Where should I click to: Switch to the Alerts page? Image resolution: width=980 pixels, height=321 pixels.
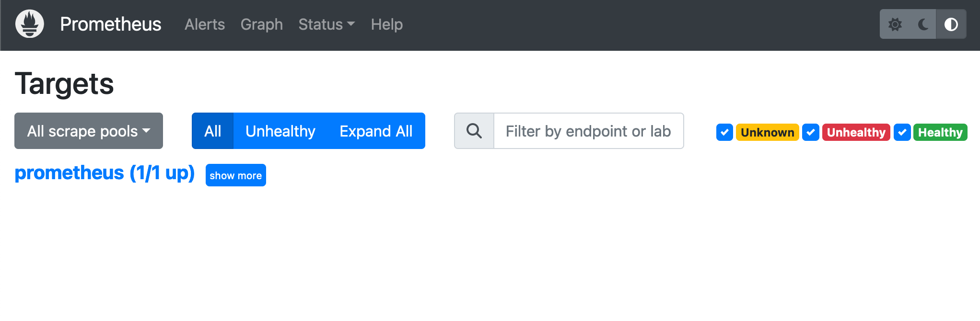pyautogui.click(x=205, y=24)
